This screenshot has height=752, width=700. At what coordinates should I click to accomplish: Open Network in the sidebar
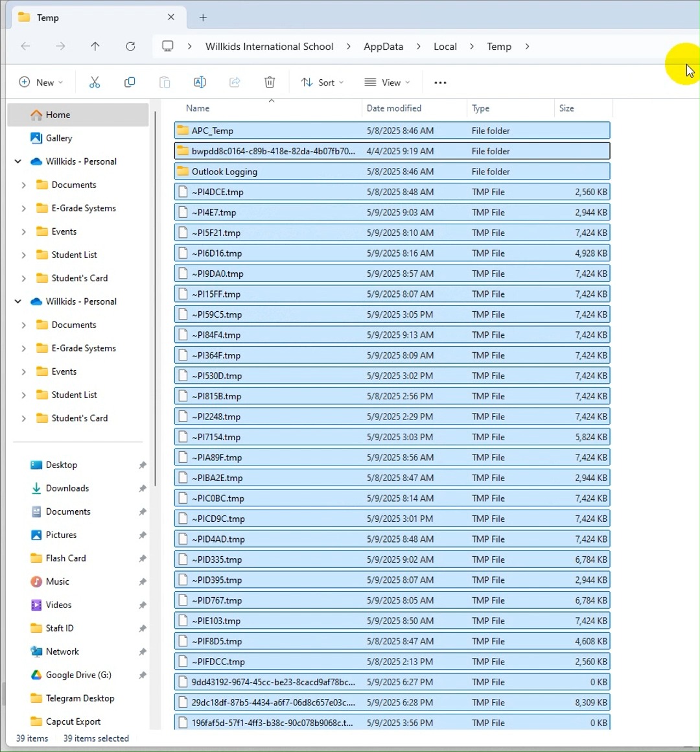[62, 652]
